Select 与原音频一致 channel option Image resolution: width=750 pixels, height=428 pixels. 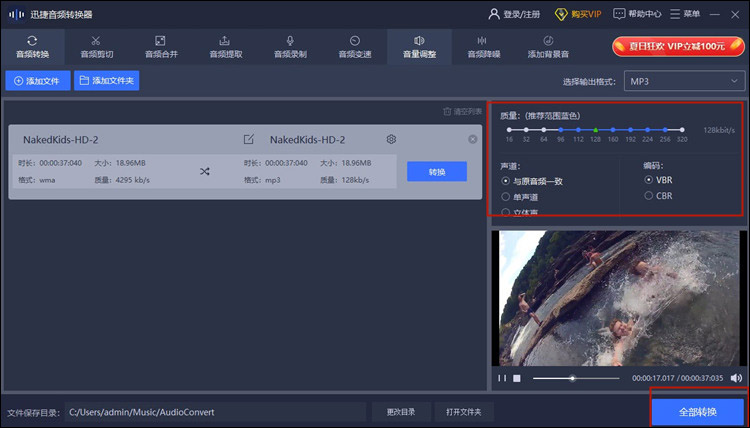(x=532, y=181)
